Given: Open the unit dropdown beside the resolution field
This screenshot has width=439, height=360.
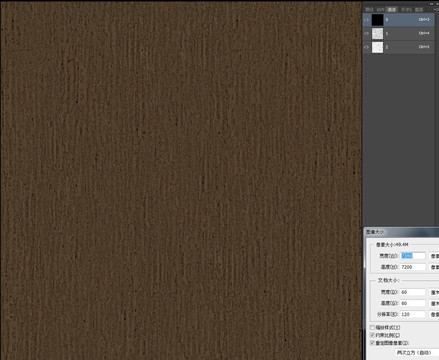Looking at the screenshot, I should (434, 314).
